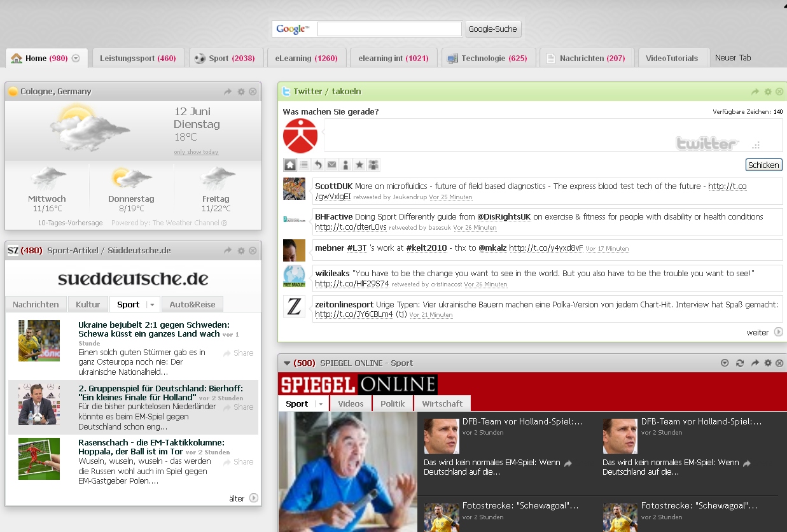
Task: Focus the Google search input field
Action: click(x=389, y=29)
